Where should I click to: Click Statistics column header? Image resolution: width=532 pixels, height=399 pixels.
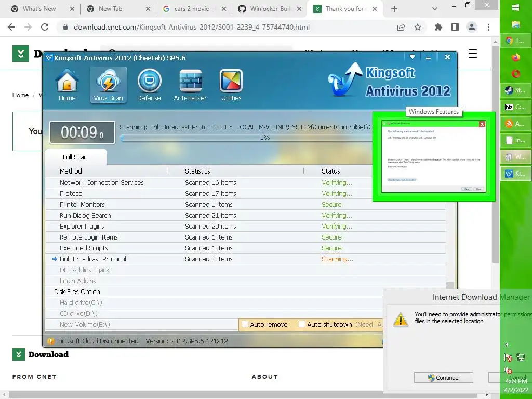click(x=197, y=171)
